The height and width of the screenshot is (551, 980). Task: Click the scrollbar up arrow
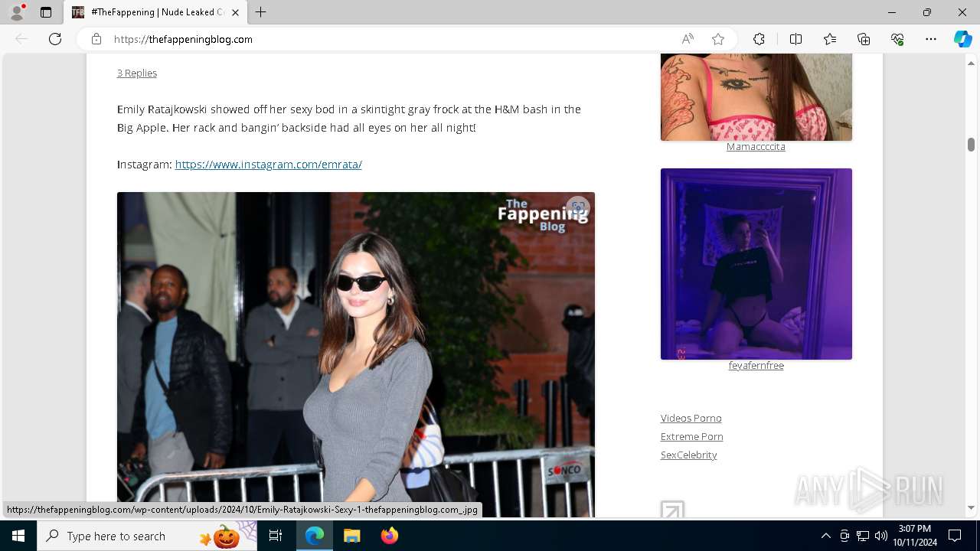[x=971, y=63]
